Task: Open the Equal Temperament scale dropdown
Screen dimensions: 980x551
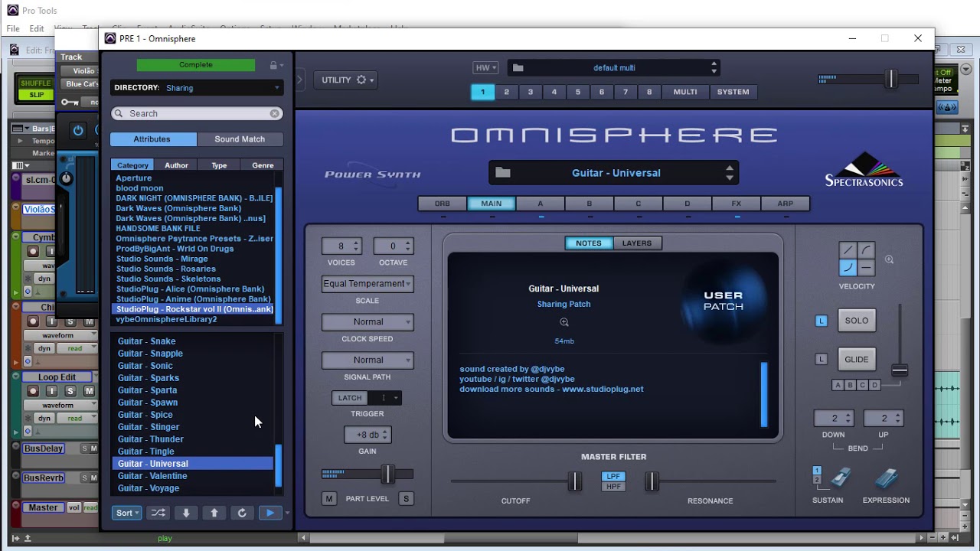Action: pos(367,284)
